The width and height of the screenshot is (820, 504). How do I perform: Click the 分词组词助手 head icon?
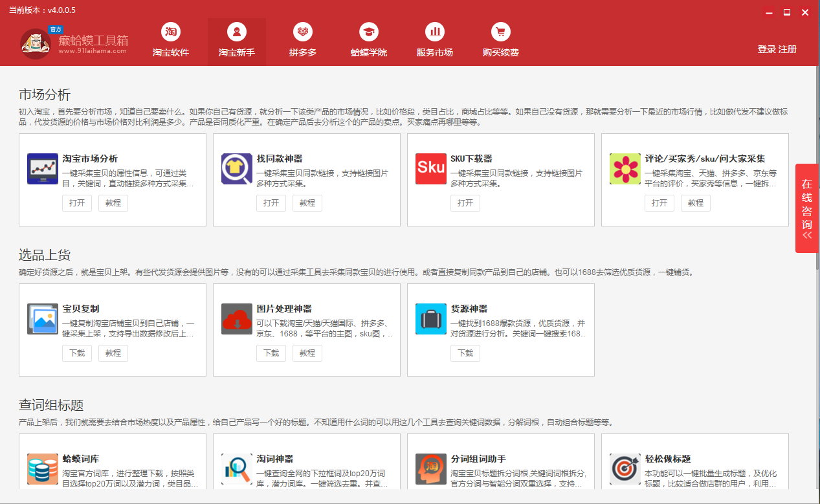(x=431, y=469)
